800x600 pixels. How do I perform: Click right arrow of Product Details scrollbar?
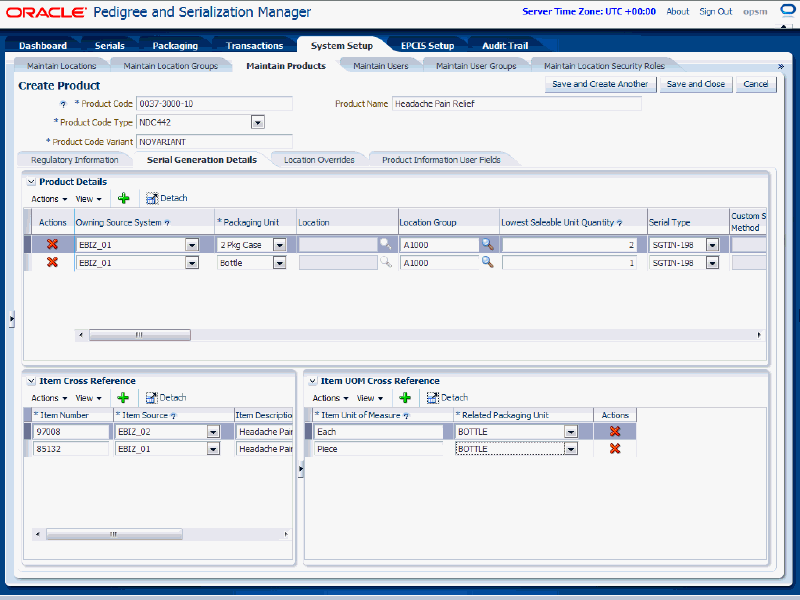[x=759, y=335]
